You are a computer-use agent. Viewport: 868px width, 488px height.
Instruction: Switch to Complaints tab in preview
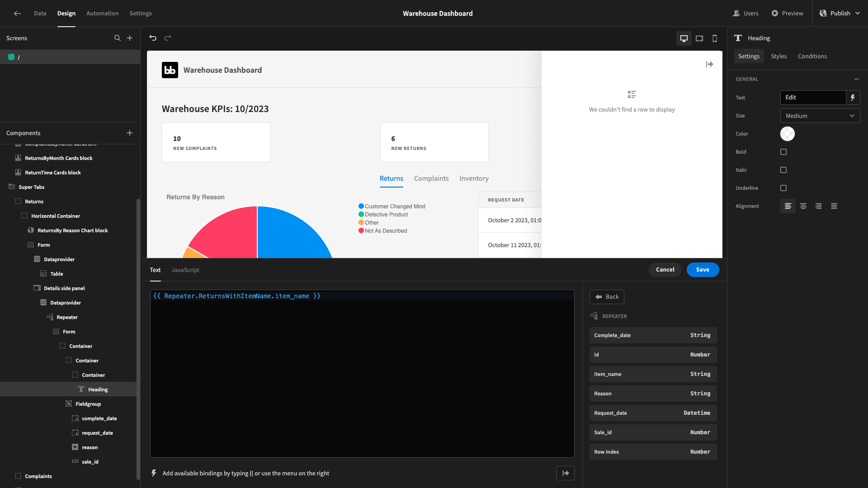(431, 178)
